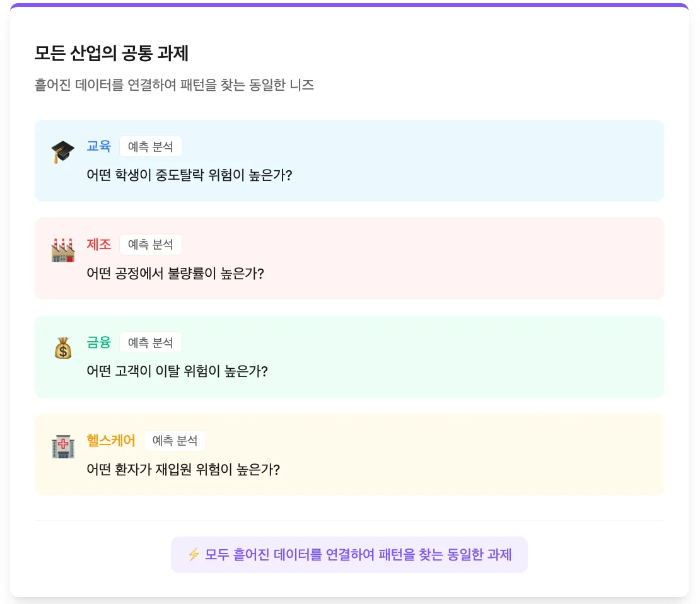Click the graduation cap education icon
700x604 pixels.
coord(62,153)
